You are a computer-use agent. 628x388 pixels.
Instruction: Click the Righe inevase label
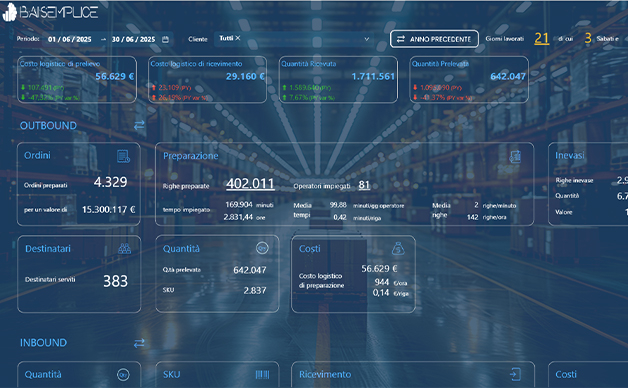(574, 181)
